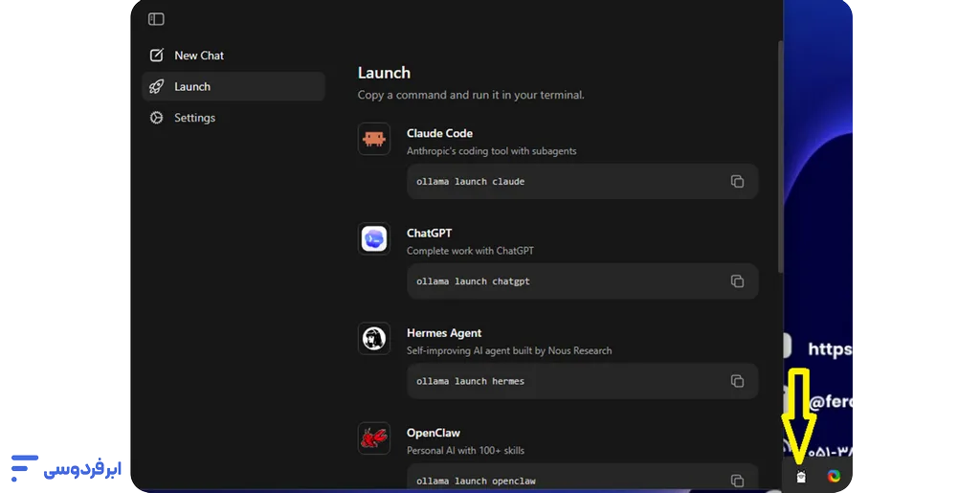Click the ChatGPT app icon
980x493 pixels.
click(374, 238)
